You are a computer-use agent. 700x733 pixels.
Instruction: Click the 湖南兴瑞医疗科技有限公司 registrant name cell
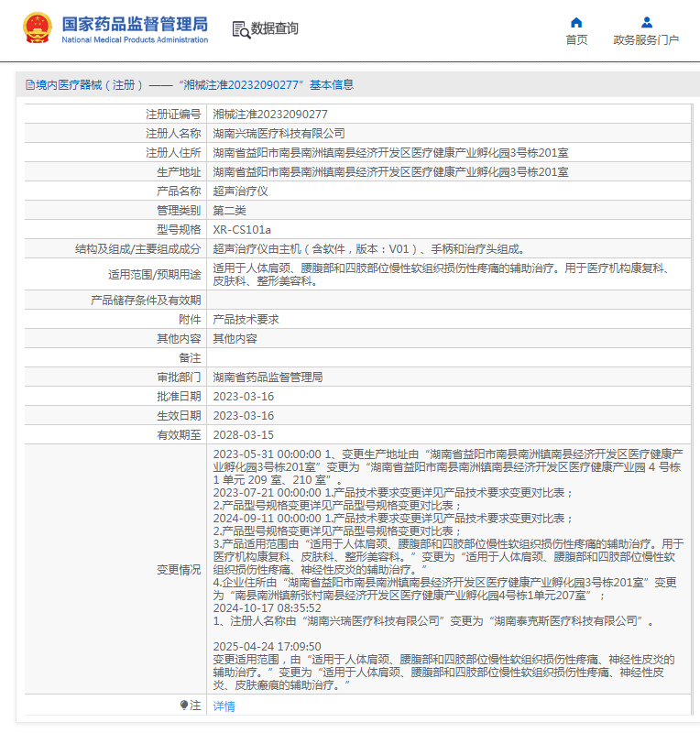point(279,133)
